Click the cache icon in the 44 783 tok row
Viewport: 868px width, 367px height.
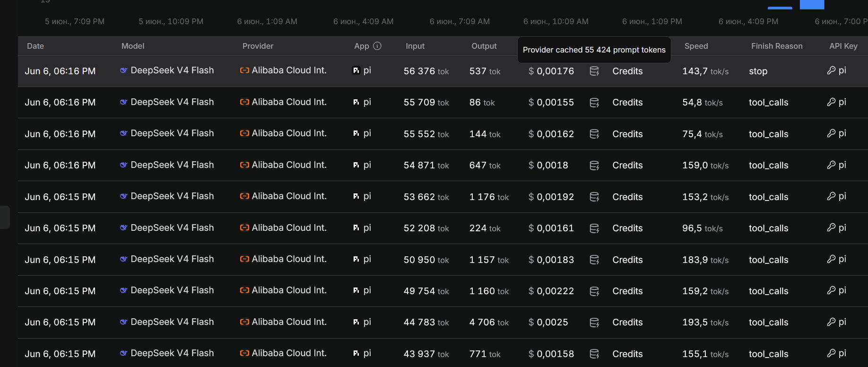pos(594,322)
